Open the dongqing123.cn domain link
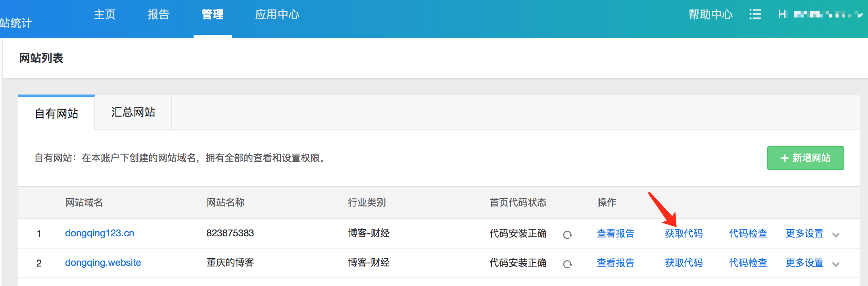Screen dimensions: 868x286 click(x=99, y=233)
